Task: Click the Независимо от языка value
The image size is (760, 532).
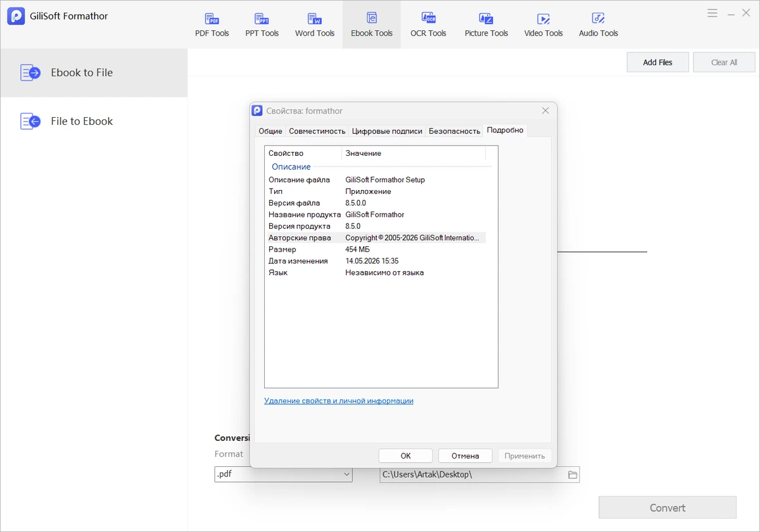Action: [384, 273]
